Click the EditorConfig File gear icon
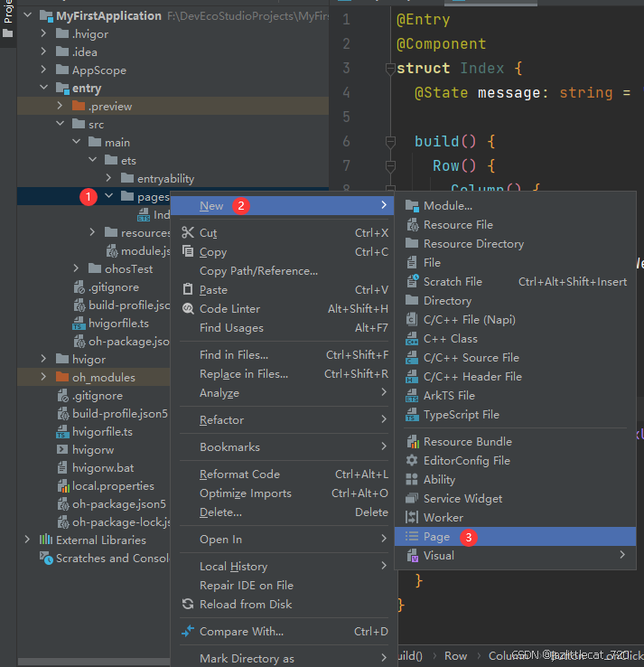 pos(412,461)
